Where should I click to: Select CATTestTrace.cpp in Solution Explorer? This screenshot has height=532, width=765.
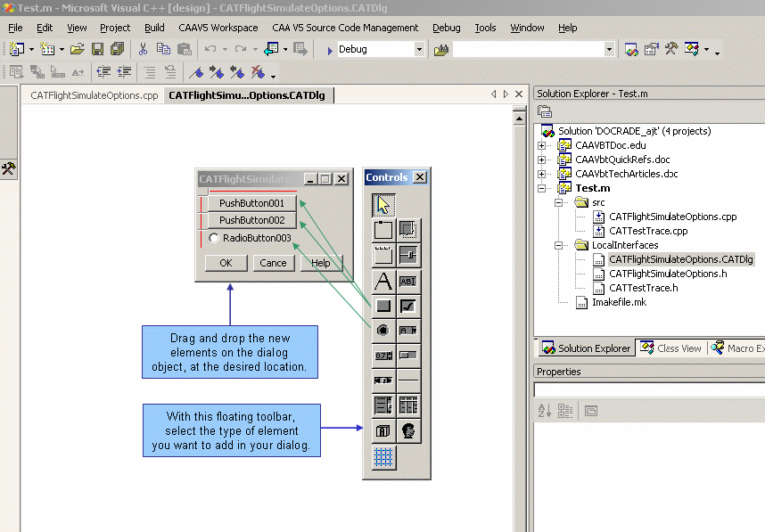648,231
